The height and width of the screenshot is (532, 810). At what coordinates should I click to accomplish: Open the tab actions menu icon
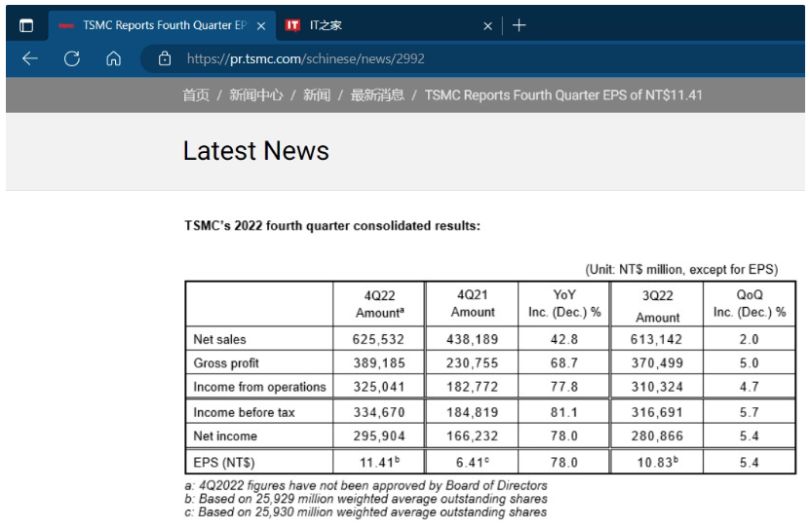point(26,25)
